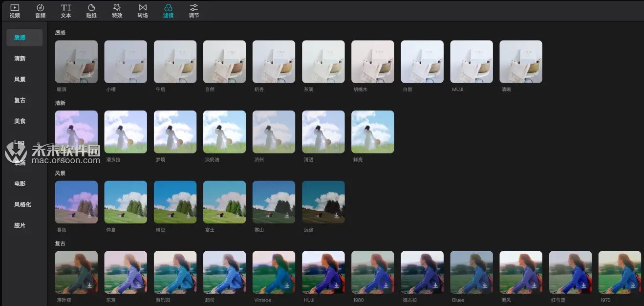Apply the MUJI filter thumbnail
The image size is (644, 306).
pyautogui.click(x=472, y=62)
